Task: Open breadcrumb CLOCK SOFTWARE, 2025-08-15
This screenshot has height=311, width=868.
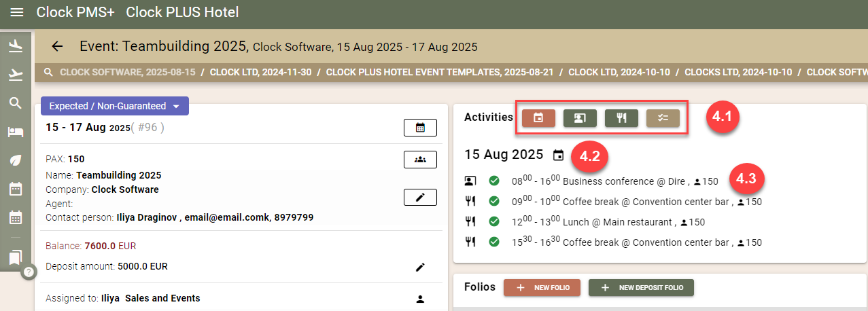Action: point(127,72)
